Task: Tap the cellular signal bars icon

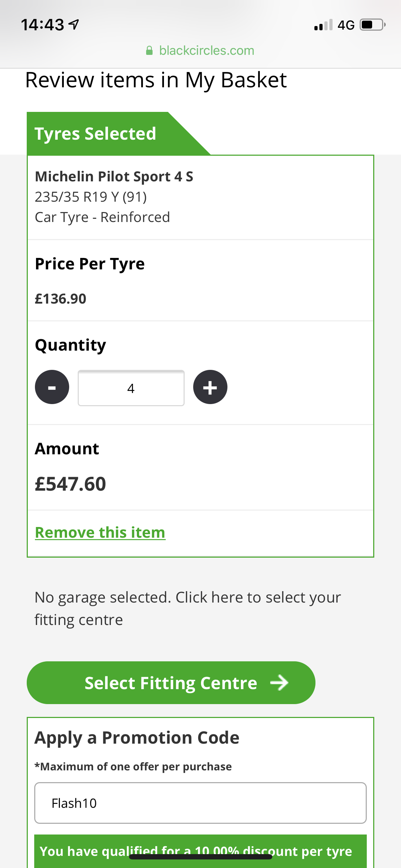Action: [323, 25]
